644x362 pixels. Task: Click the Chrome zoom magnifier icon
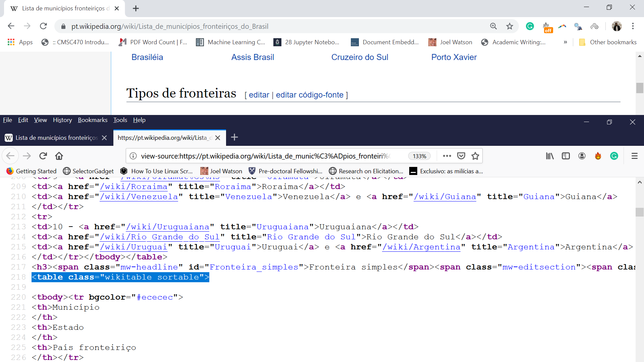(x=493, y=26)
